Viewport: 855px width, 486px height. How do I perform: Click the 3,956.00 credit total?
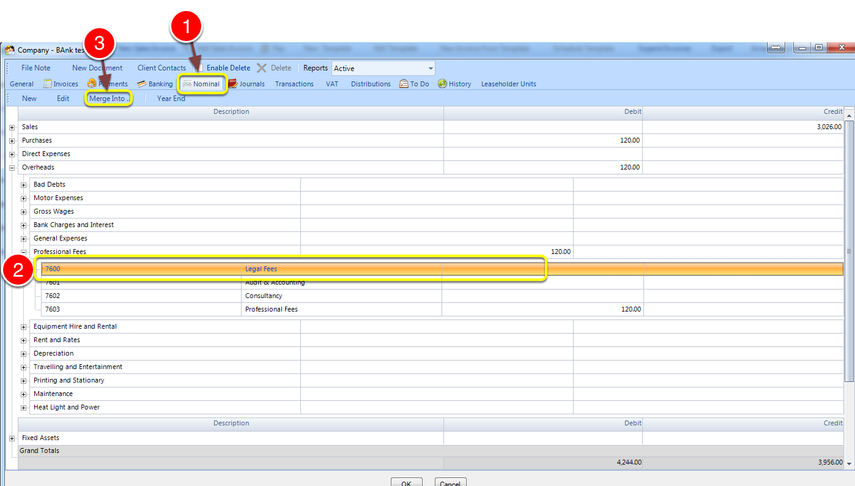pos(829,462)
